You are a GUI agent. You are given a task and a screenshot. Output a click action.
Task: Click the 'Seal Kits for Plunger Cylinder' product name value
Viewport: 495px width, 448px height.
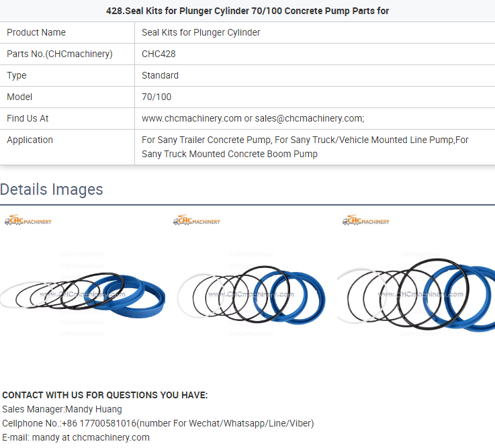pyautogui.click(x=201, y=32)
